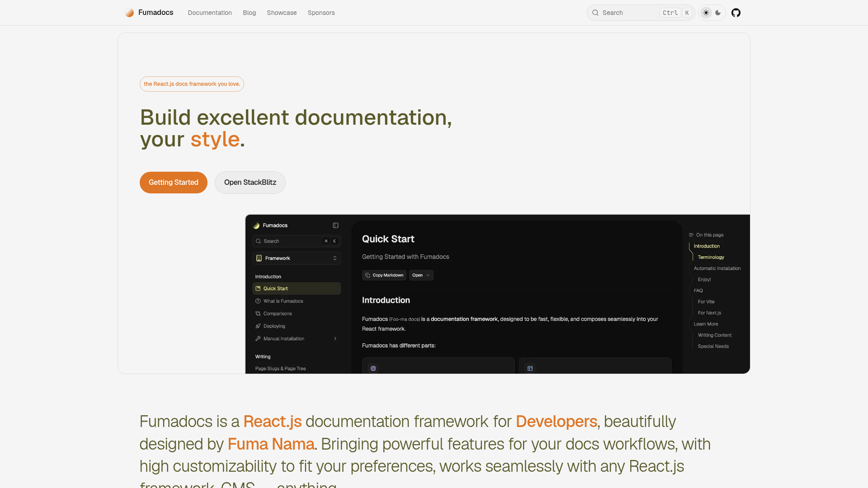Image resolution: width=868 pixels, height=488 pixels.
Task: Click the Quick Start page heading
Action: coord(388,239)
